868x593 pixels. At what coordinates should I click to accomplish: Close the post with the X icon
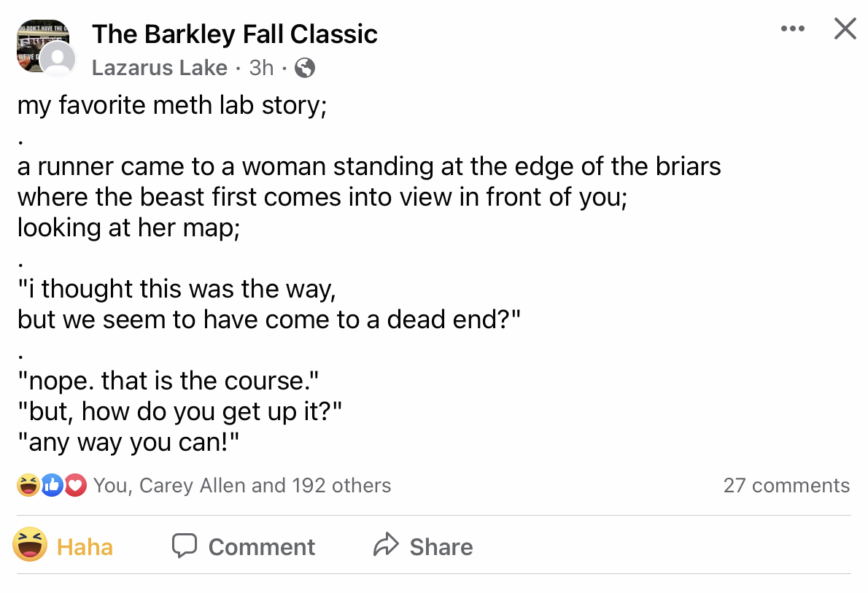coord(845,29)
